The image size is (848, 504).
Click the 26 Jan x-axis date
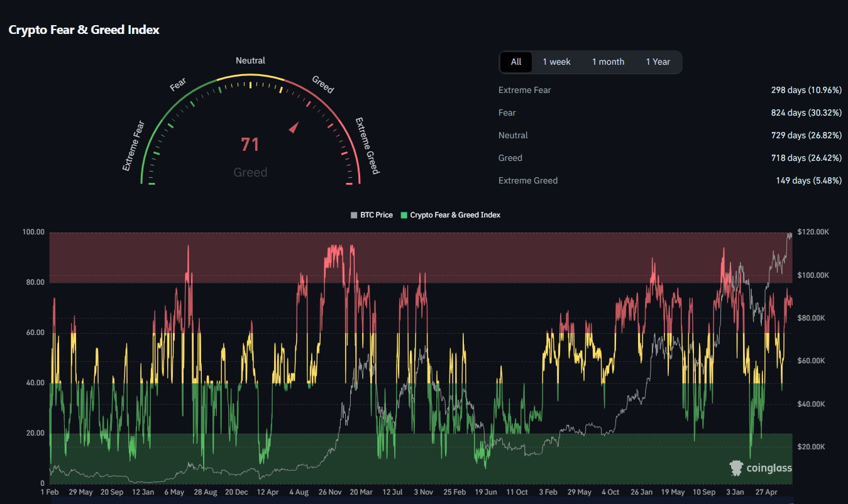pos(641,492)
